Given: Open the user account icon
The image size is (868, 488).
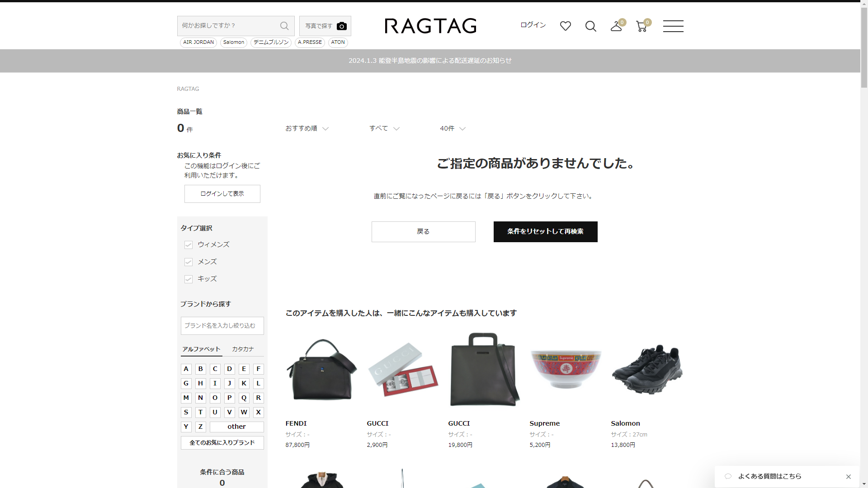Looking at the screenshot, I should tap(616, 26).
